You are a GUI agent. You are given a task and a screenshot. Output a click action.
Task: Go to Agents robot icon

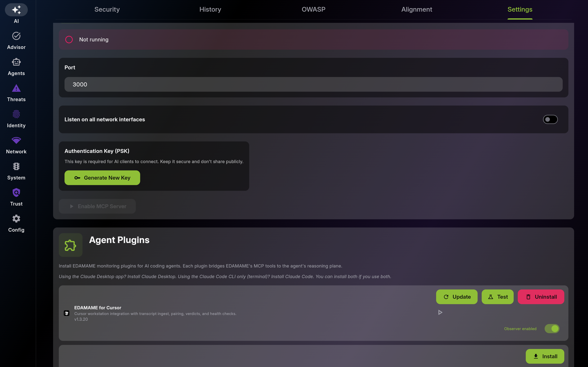pyautogui.click(x=16, y=62)
